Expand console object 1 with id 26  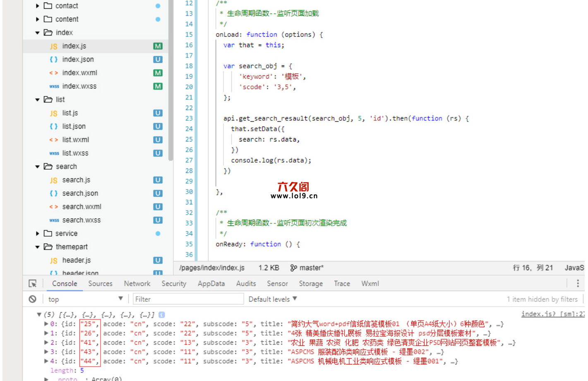pyautogui.click(x=46, y=333)
